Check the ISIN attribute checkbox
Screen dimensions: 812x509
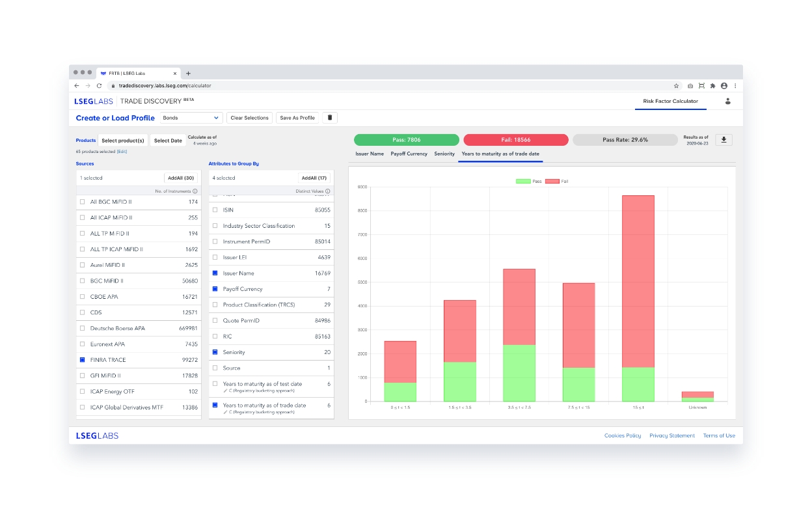click(x=215, y=210)
